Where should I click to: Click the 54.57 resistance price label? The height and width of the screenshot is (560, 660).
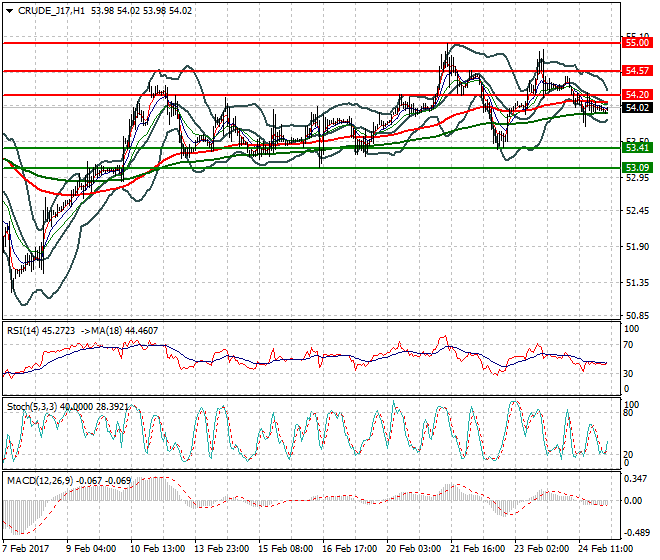pos(637,71)
